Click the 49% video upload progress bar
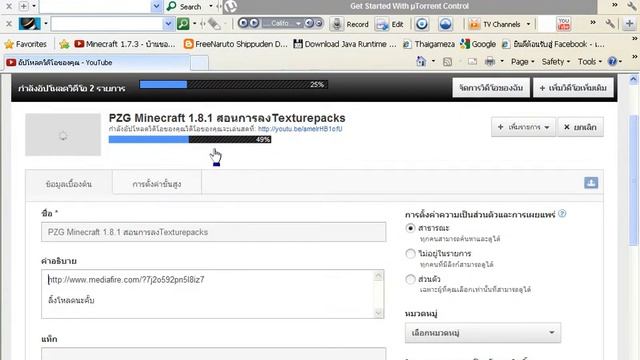Image resolution: width=640 pixels, height=360 pixels. click(x=190, y=140)
